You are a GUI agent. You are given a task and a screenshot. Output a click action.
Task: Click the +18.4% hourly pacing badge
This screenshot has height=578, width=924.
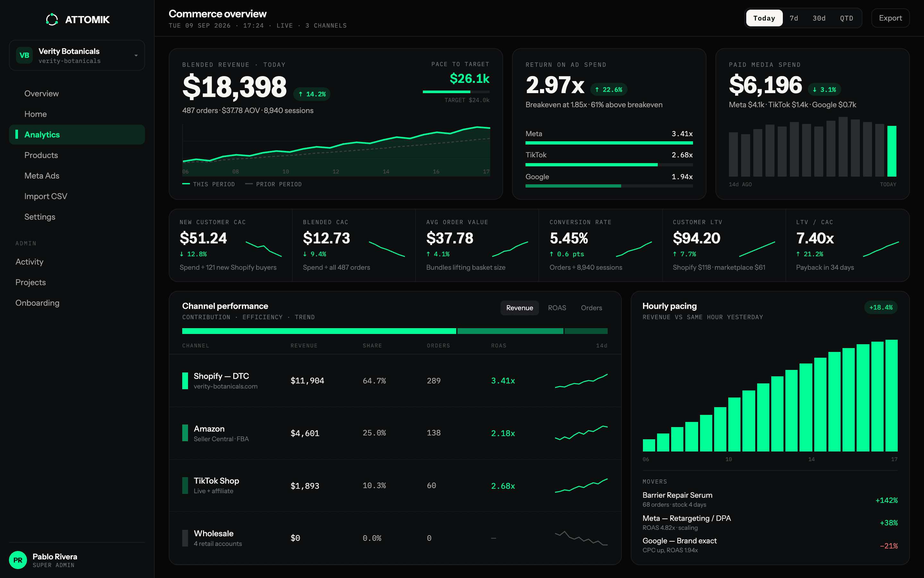tap(881, 307)
